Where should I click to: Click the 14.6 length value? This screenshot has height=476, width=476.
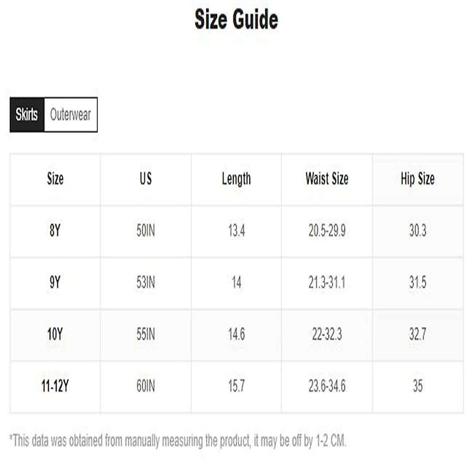coord(236,334)
